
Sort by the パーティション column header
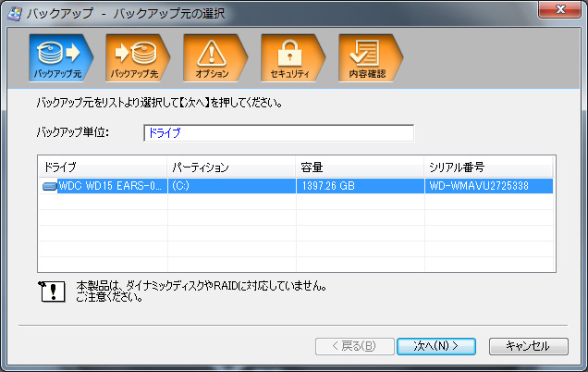click(x=231, y=167)
